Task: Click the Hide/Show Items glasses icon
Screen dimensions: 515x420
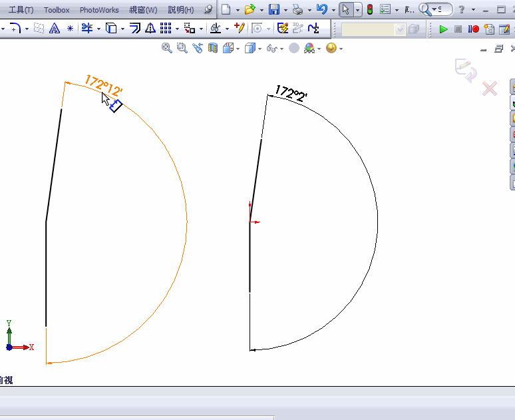Action: click(x=272, y=49)
